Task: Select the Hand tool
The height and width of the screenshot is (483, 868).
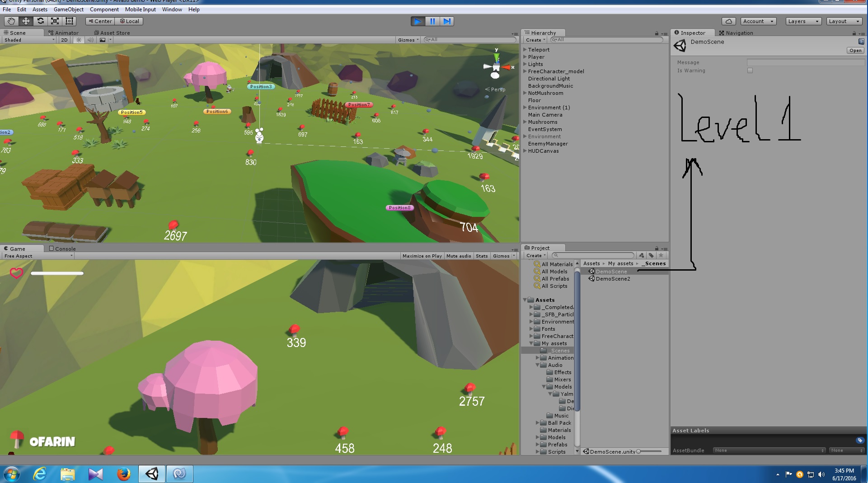Action: point(11,21)
